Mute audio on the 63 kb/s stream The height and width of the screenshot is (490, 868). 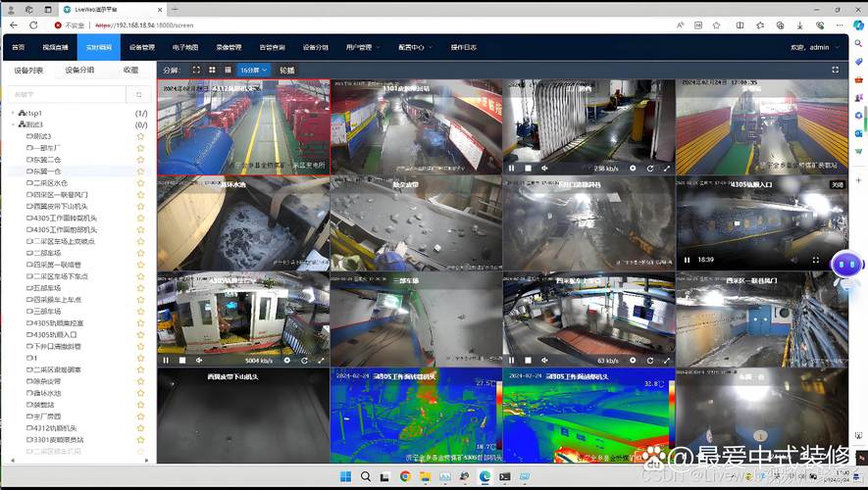pos(544,360)
